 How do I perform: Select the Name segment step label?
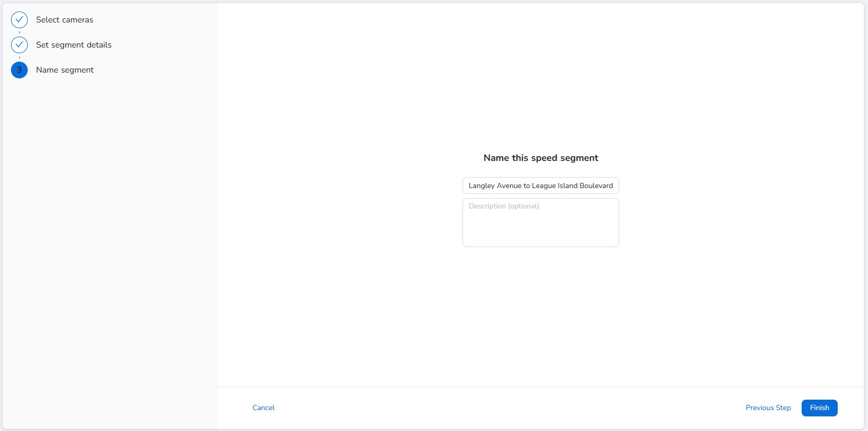(65, 70)
